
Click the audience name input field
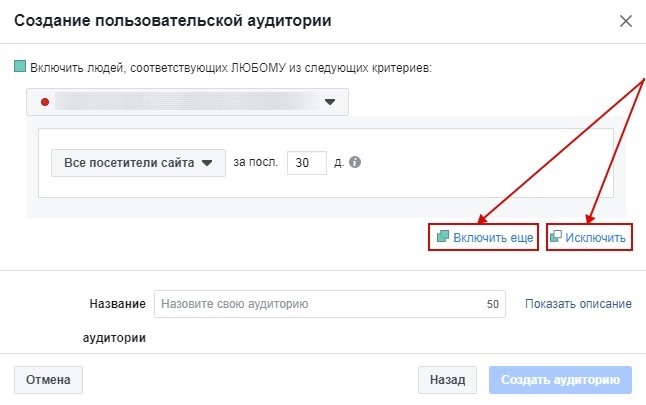point(330,304)
